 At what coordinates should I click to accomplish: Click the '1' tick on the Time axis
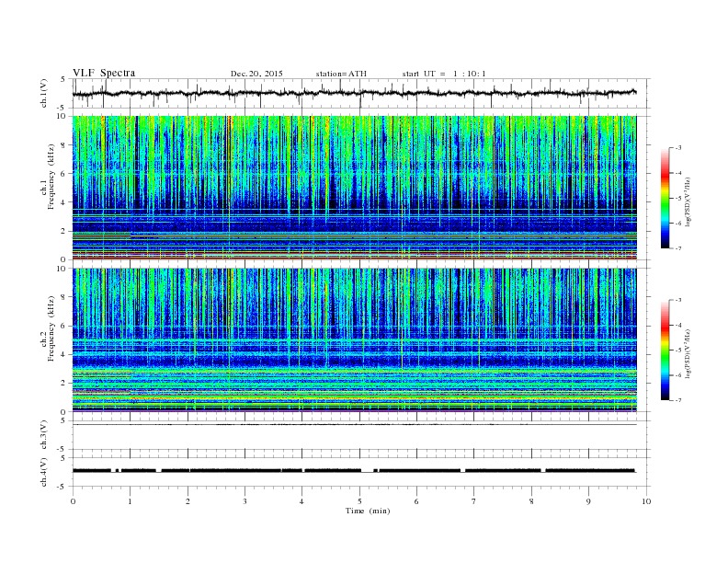tap(130, 501)
